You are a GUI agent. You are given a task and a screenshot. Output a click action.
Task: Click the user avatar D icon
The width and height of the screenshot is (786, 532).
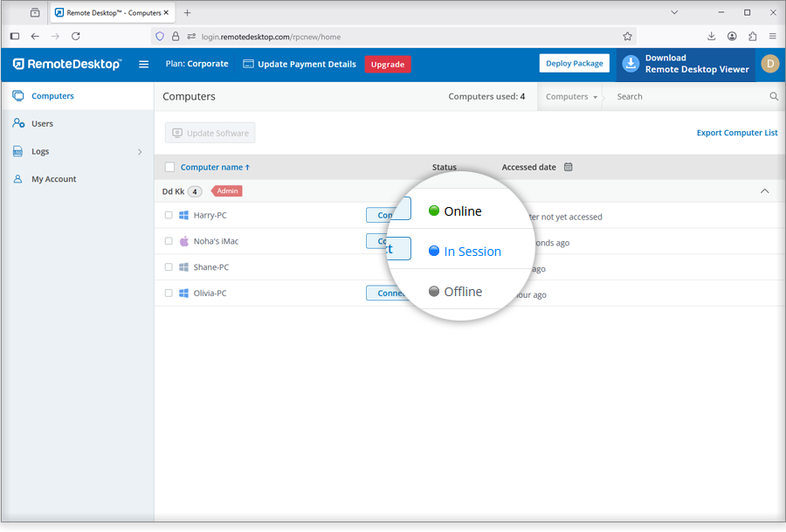769,64
